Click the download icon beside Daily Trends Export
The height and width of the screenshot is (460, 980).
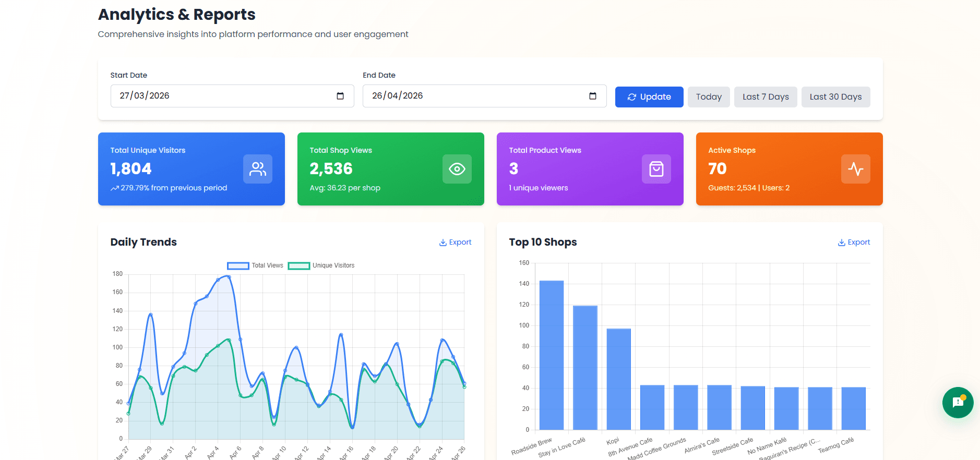point(443,243)
